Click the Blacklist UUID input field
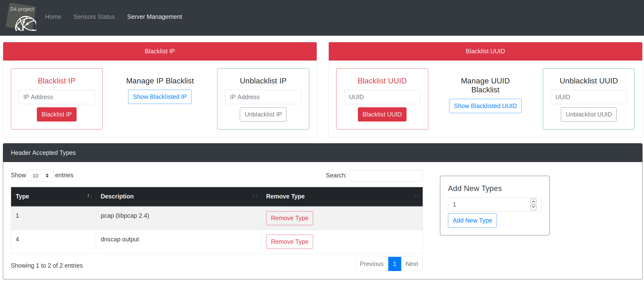The width and height of the screenshot is (644, 299). tap(382, 97)
